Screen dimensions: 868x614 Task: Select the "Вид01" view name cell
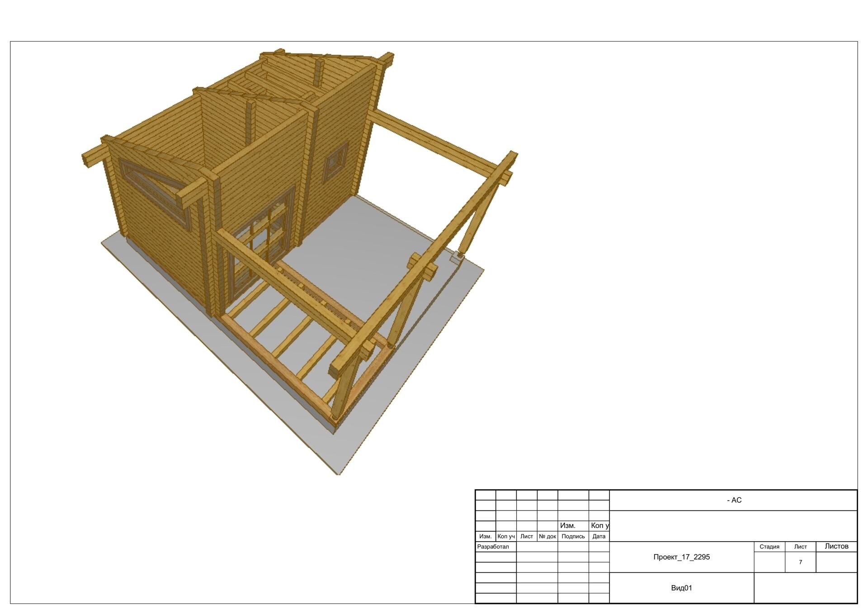[x=681, y=588]
